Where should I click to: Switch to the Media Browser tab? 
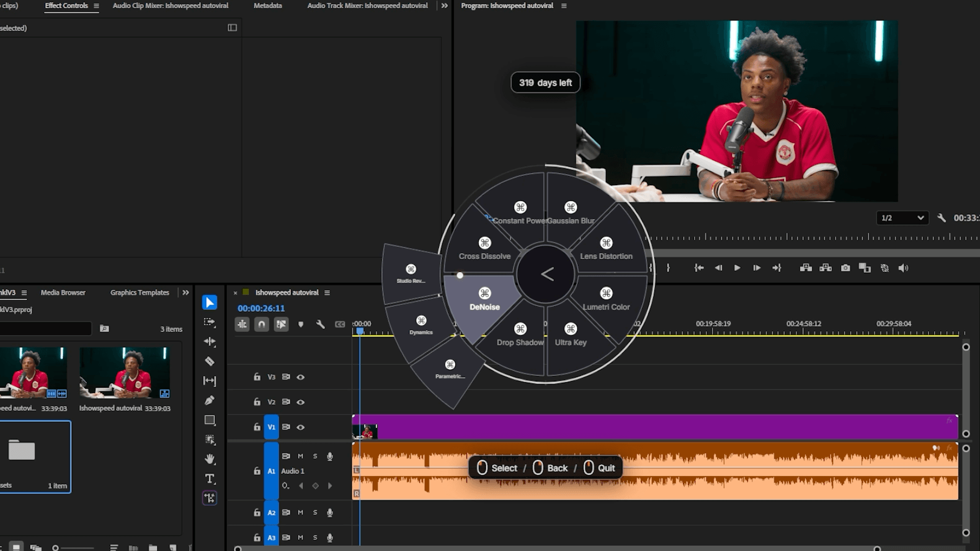(x=63, y=292)
